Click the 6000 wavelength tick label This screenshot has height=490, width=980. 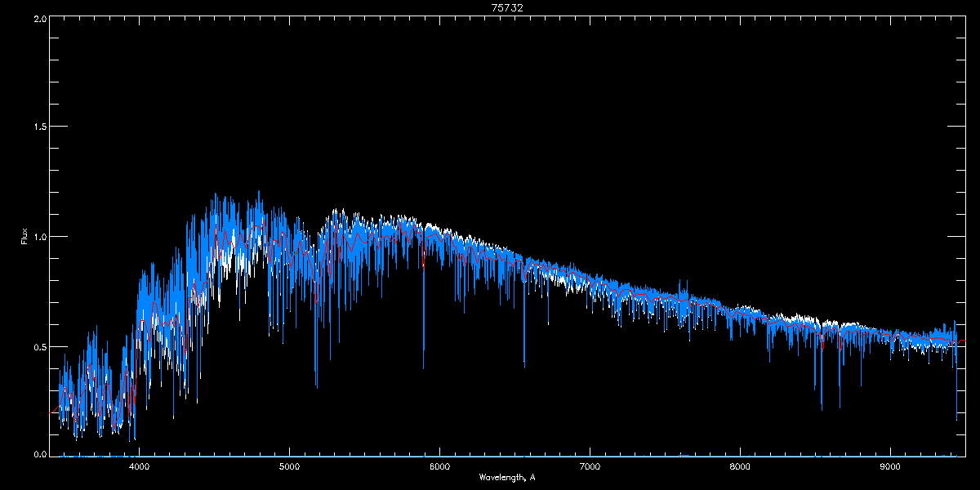point(440,467)
